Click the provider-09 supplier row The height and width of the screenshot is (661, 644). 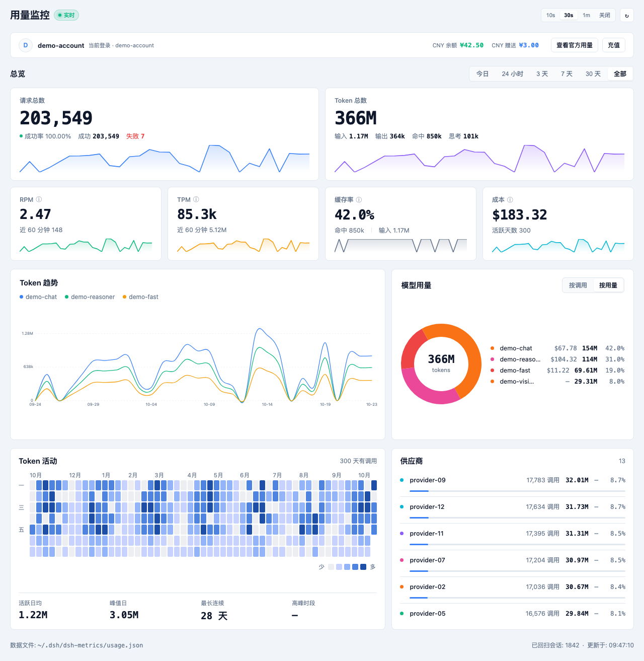tap(513, 483)
